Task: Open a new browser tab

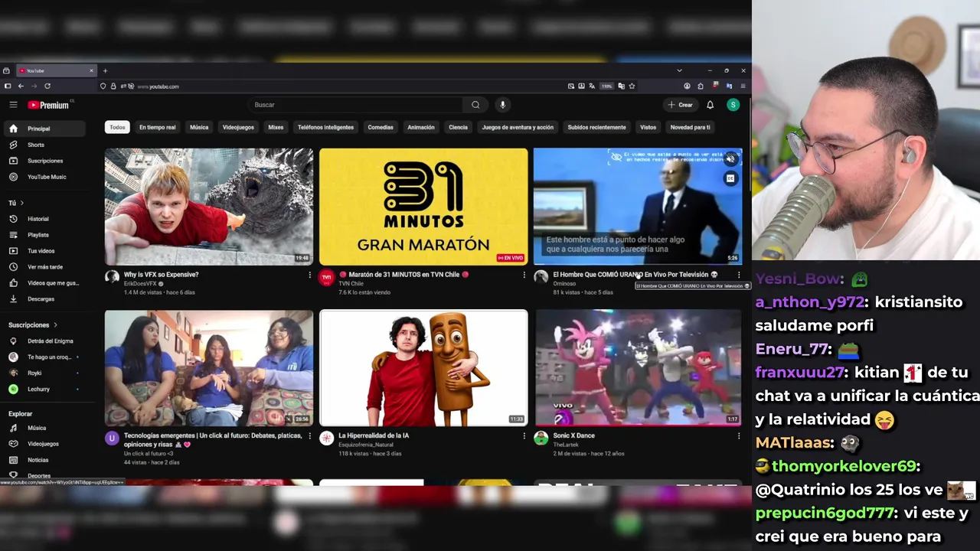Action: tap(105, 70)
